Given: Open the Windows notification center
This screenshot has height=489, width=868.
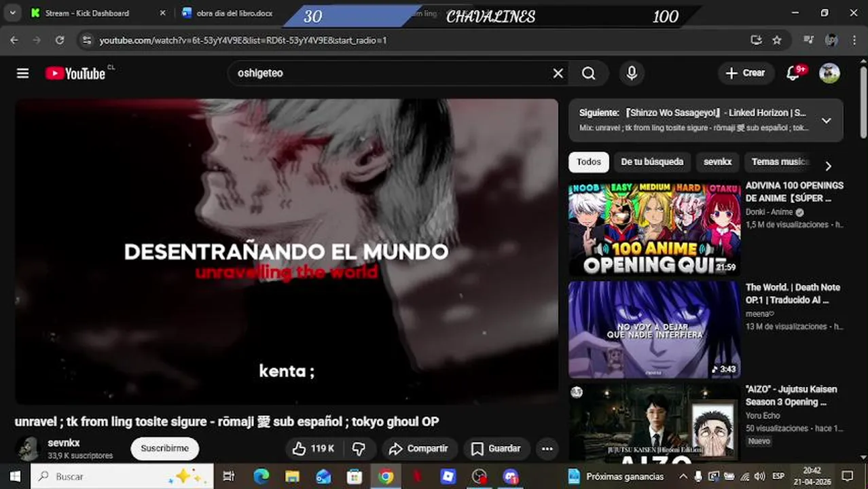Looking at the screenshot, I should coord(848,476).
